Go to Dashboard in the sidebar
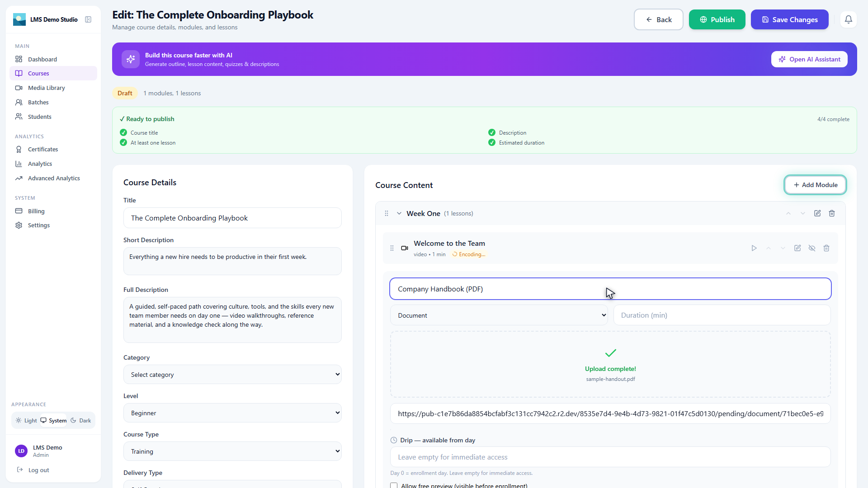 [53, 59]
